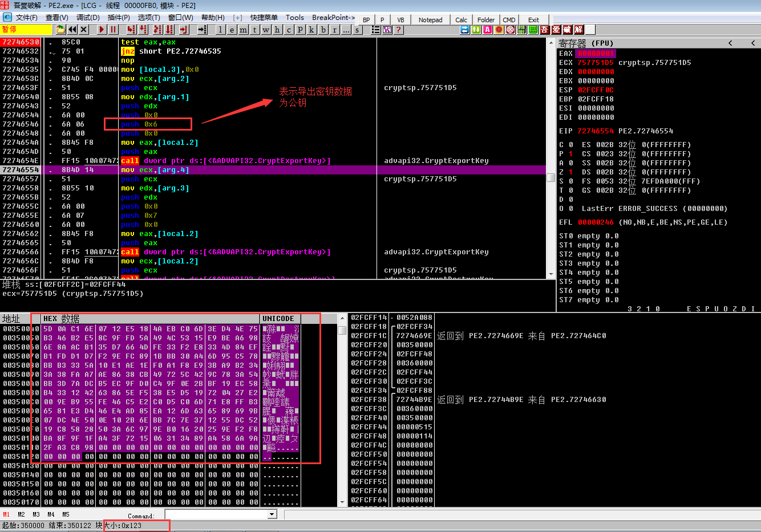Launch Calc from quick bar

click(461, 19)
